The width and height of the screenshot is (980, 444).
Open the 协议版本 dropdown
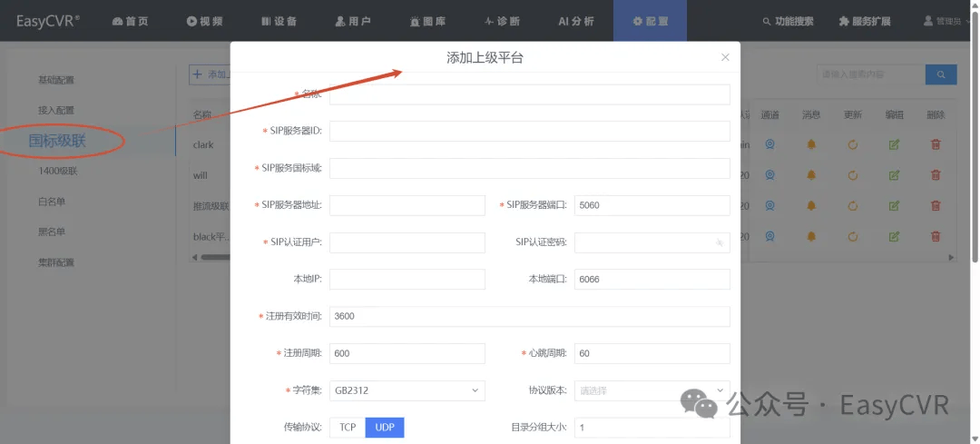pos(652,390)
